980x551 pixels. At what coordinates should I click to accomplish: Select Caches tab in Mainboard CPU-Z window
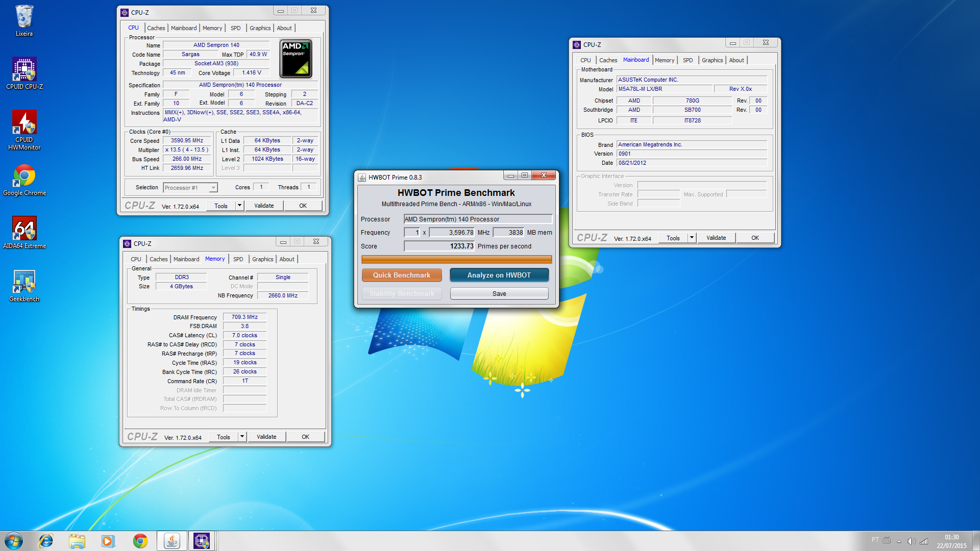click(x=608, y=60)
